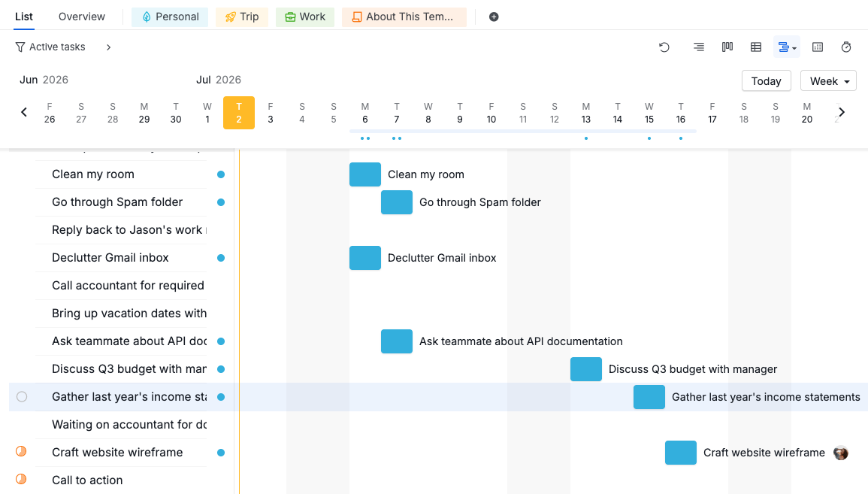
Task: Switch to the indented list view icon
Action: [699, 47]
